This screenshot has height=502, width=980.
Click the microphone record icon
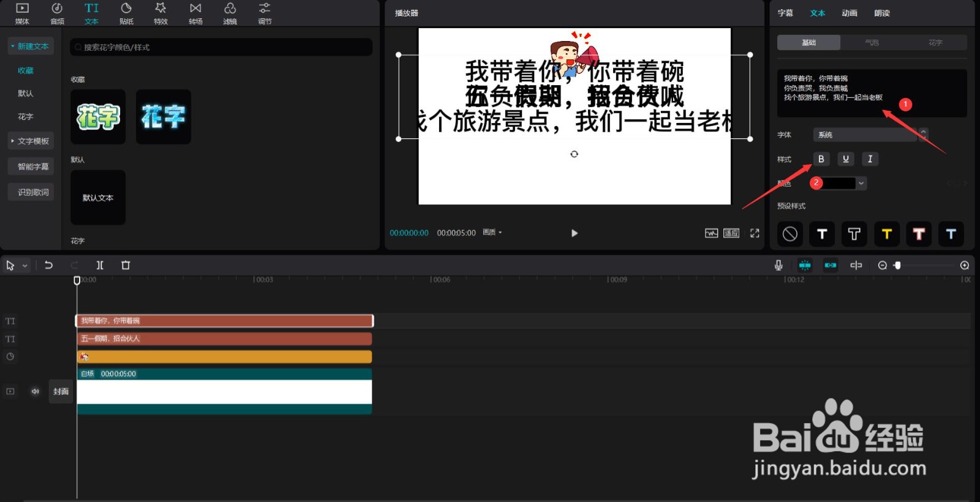tap(778, 265)
